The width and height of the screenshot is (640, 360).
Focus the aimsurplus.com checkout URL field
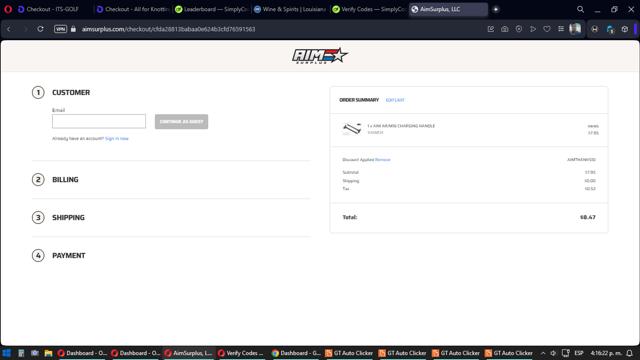coord(168,29)
